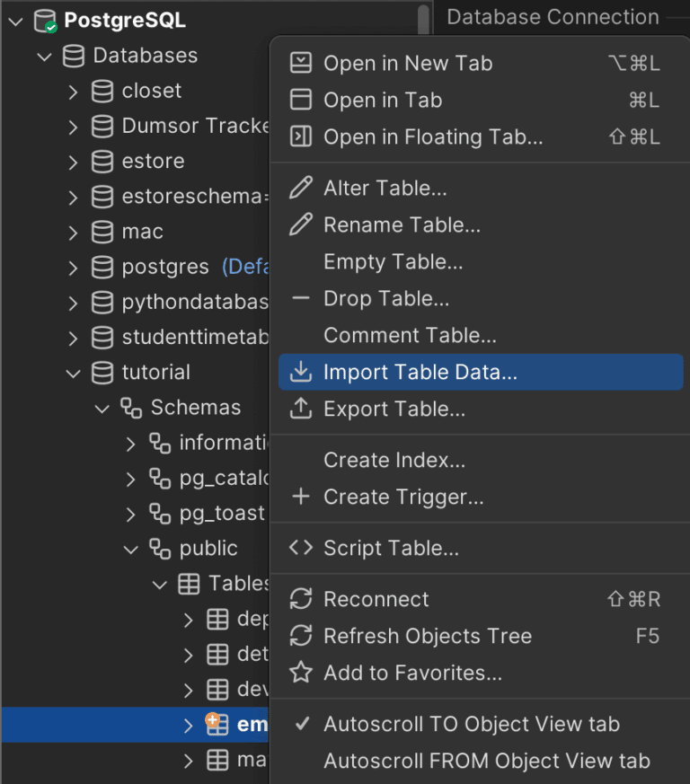Screen dimensions: 690x784
Task: Click the download icon for Import Table Data
Action: (x=302, y=372)
